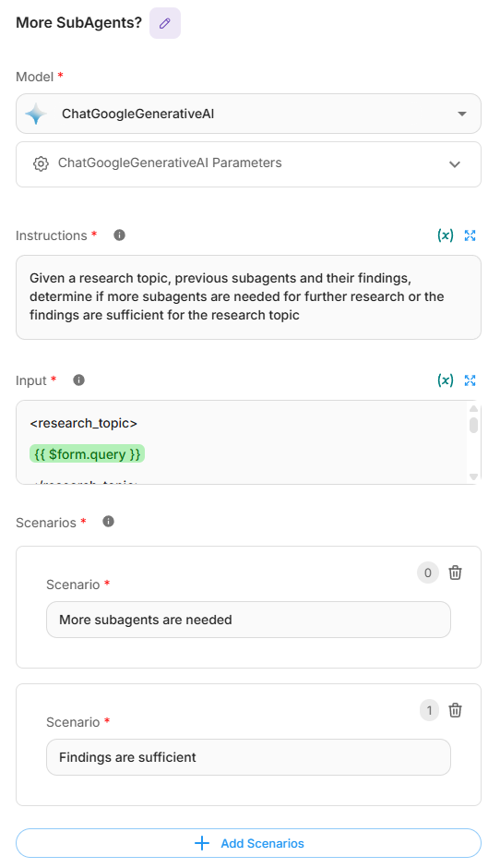The height and width of the screenshot is (868, 500).
Task: Open the ChatGoogleGenerativeAI model dropdown
Action: click(248, 114)
